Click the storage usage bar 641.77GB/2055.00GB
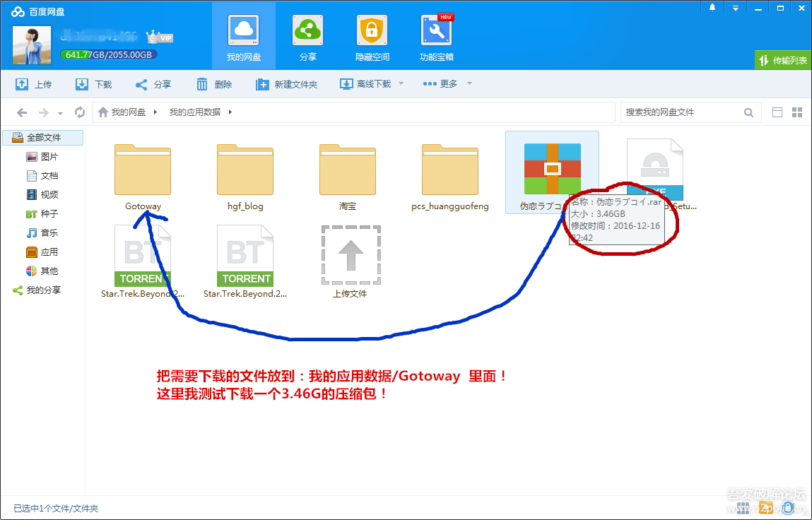This screenshot has height=520, width=812. (109, 54)
